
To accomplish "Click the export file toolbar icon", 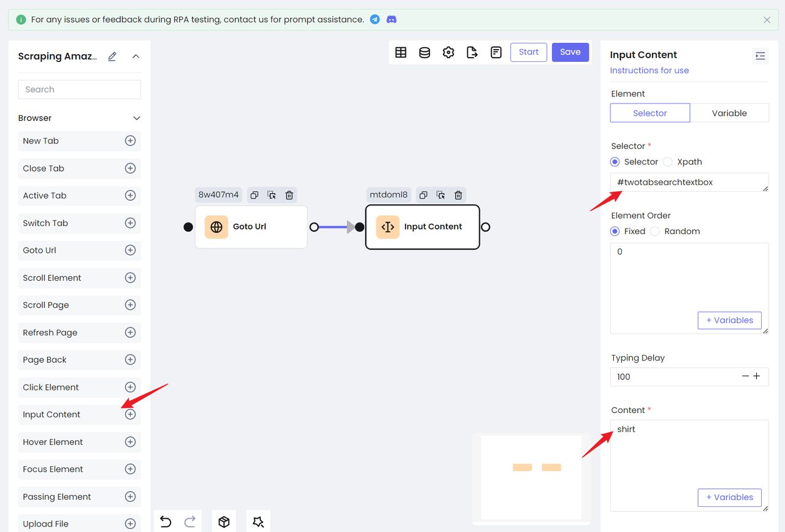I will 472,52.
